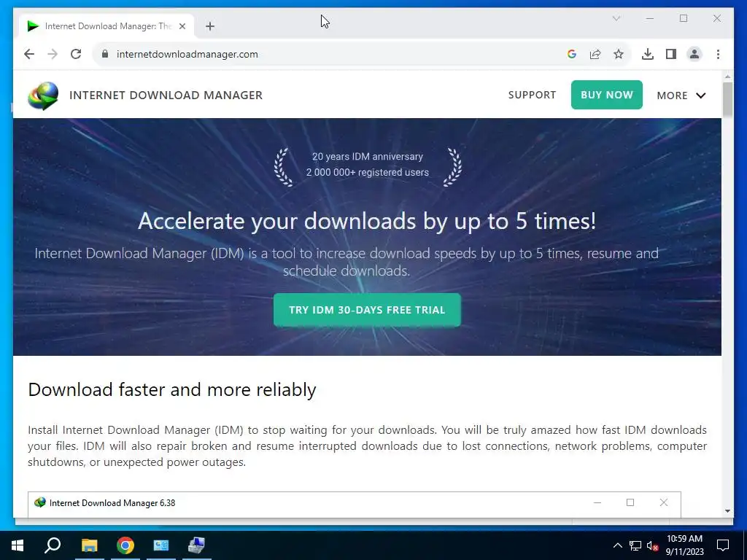Viewport: 747px width, 560px height.
Task: Click the page scrollbar thumb
Action: click(x=727, y=99)
